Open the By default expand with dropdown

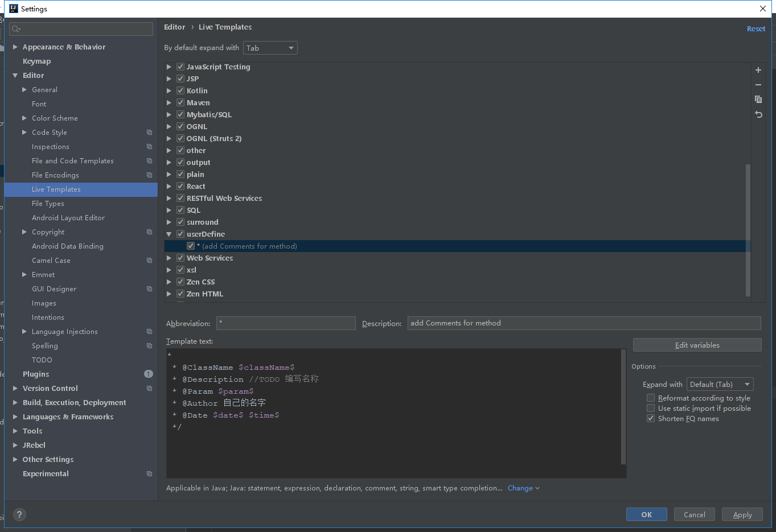[x=270, y=48]
